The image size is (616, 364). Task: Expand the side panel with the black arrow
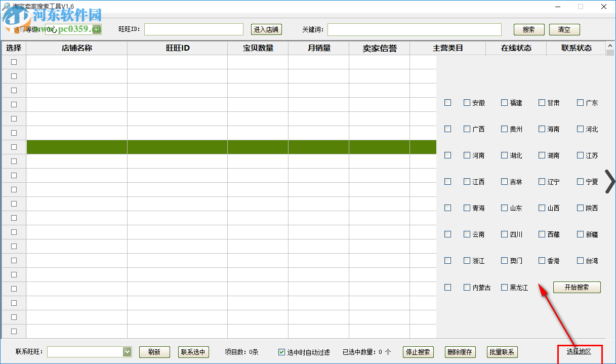click(610, 182)
